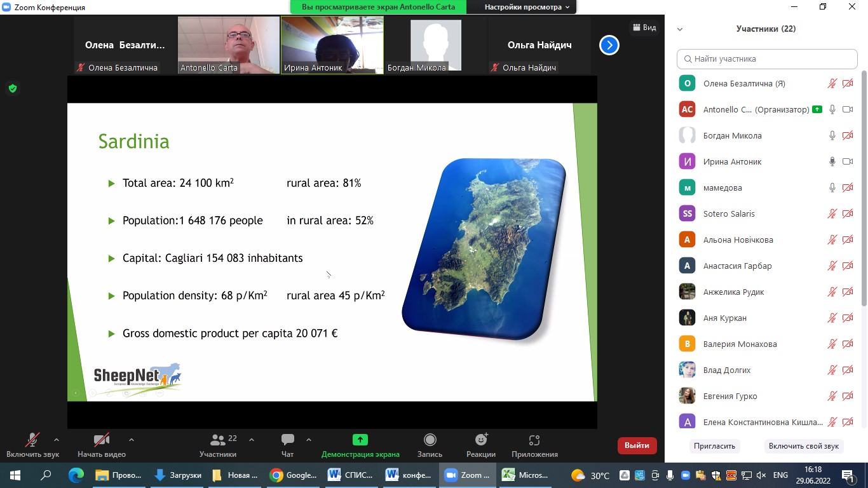Toggle camera icon for Ирина Антоник
This screenshot has height=488, width=868.
pyautogui.click(x=847, y=161)
